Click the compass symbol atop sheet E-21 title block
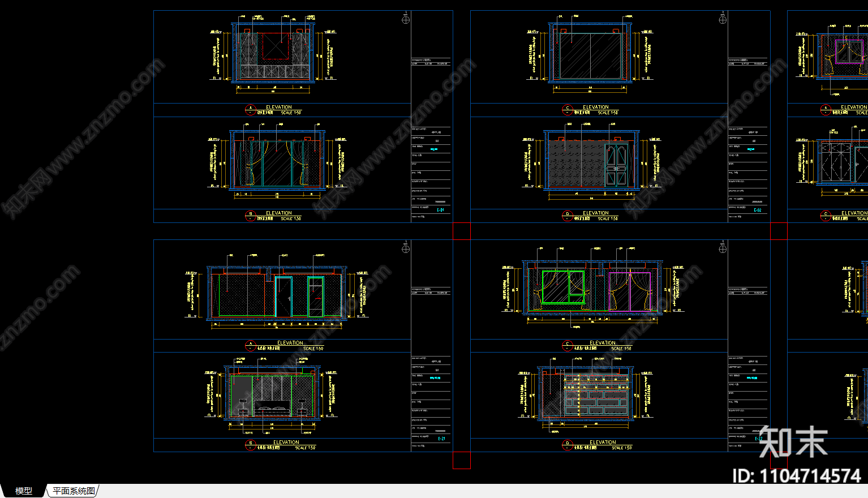868x498 pixels. click(406, 248)
